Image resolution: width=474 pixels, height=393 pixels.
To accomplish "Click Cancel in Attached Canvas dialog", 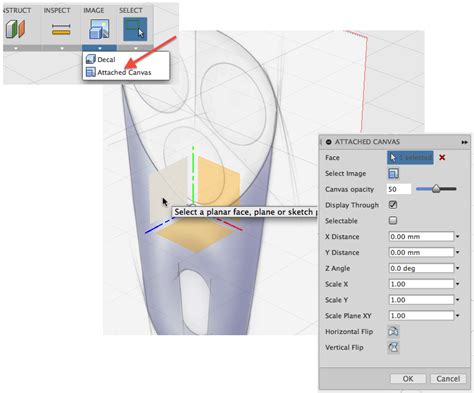I will pos(448,379).
